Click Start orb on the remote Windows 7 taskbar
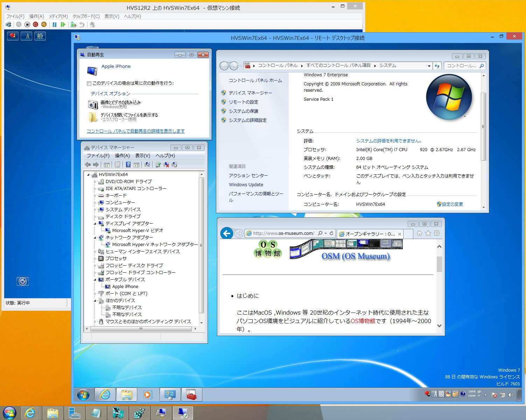This screenshot has height=420, width=526. pyautogui.click(x=83, y=394)
